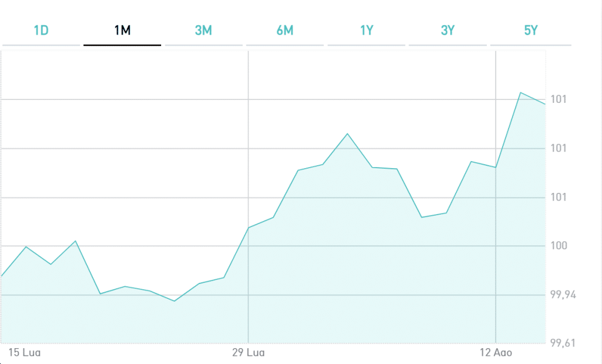Click the chart line's leftmost starting point
Image resolution: width=602 pixels, height=364 pixels.
2,275
